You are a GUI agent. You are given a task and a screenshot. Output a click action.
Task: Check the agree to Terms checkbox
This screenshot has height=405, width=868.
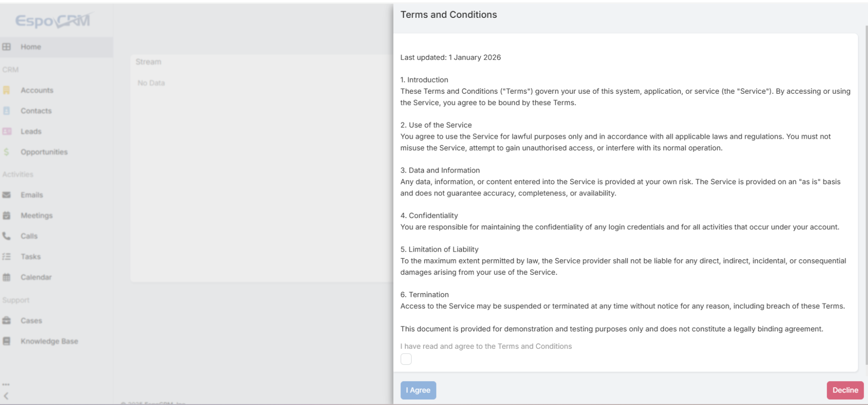click(406, 359)
